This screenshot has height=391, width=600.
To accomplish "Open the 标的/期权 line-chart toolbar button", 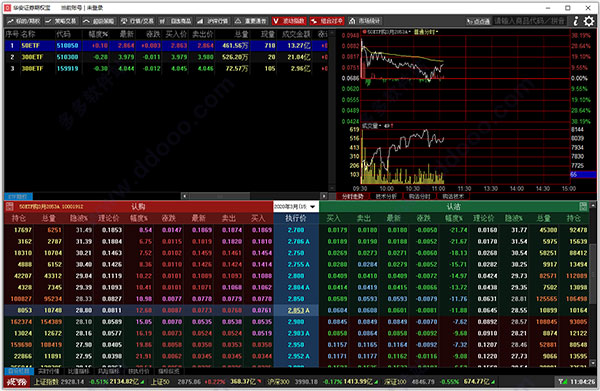I will (x=23, y=21).
